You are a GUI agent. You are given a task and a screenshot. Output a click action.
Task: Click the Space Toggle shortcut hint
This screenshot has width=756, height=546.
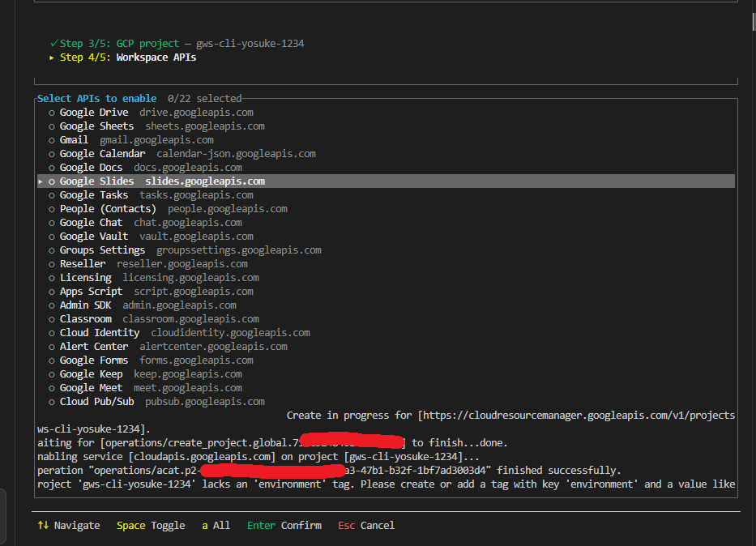coord(151,526)
